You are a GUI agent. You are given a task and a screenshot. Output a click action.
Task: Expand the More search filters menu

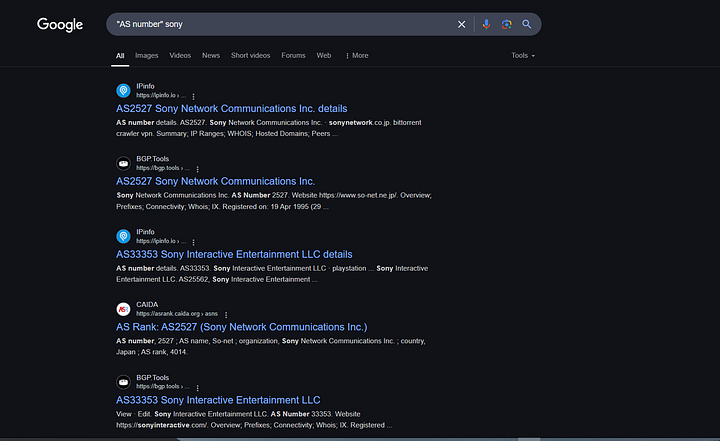[x=357, y=56]
